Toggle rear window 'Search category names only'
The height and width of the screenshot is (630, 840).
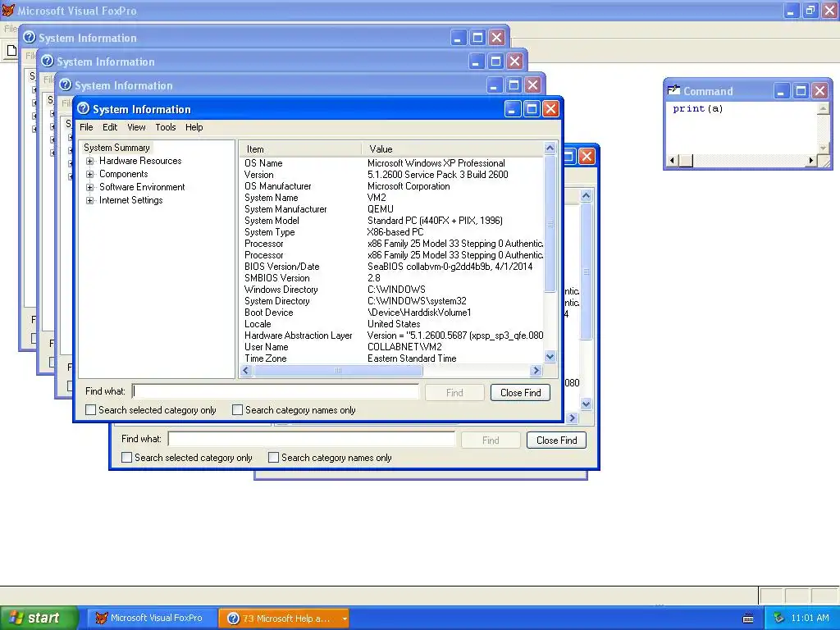tap(273, 458)
